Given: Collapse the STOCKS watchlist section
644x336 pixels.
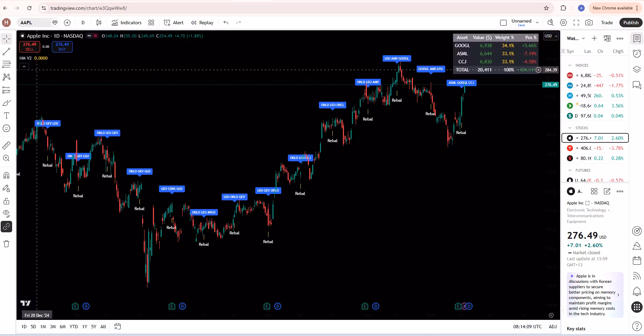Looking at the screenshot, I should pyautogui.click(x=570, y=128).
